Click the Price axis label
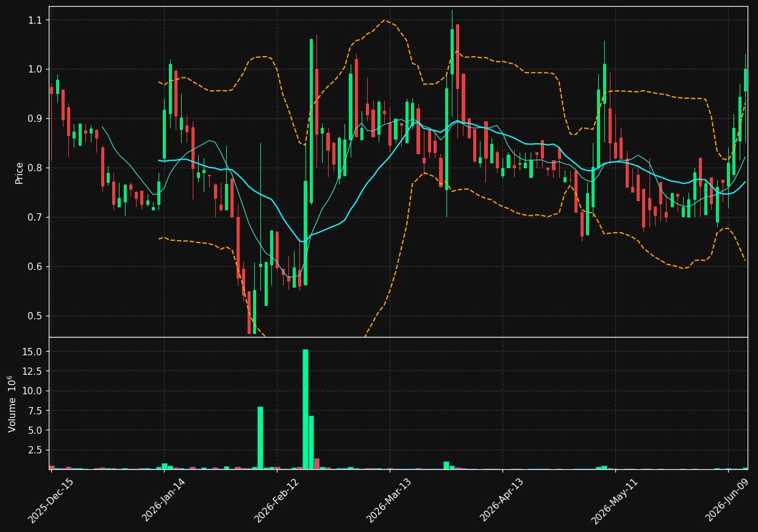 tap(20, 172)
